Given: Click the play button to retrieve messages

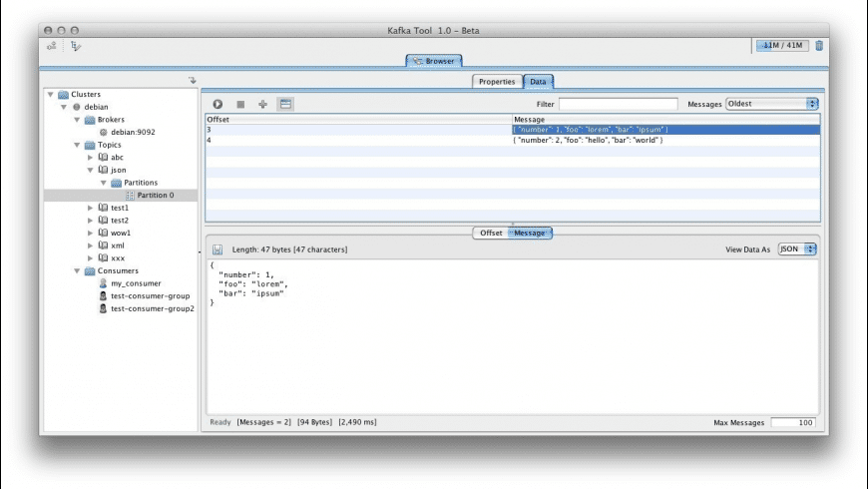Looking at the screenshot, I should click(x=217, y=104).
